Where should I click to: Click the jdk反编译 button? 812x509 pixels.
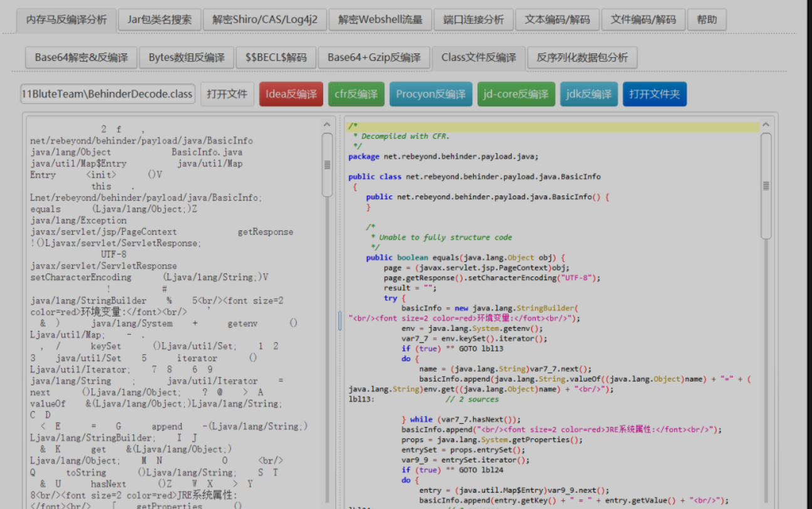pyautogui.click(x=588, y=94)
